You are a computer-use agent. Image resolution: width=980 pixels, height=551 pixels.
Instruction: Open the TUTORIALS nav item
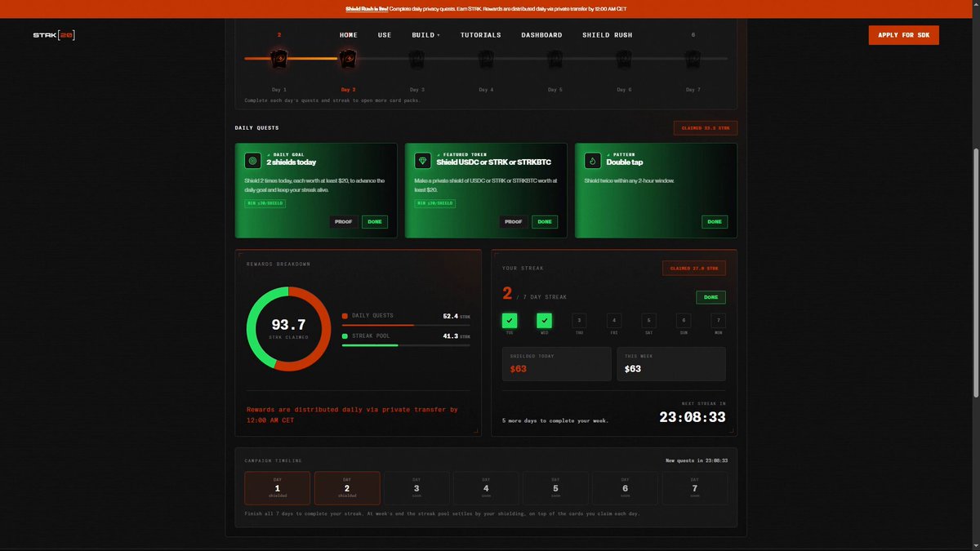481,35
